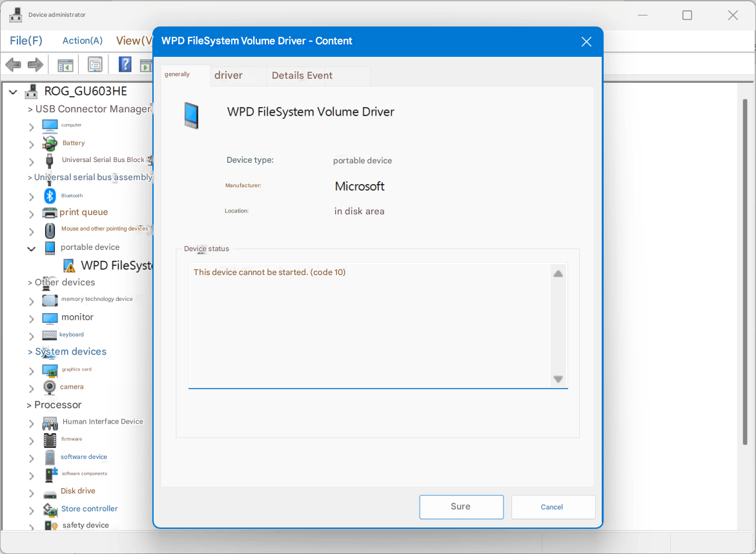Image resolution: width=756 pixels, height=554 pixels.
Task: Open the print queue icon
Action: point(50,212)
